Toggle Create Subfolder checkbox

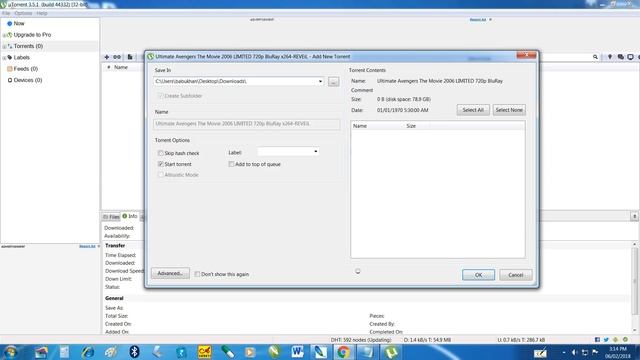[x=160, y=96]
